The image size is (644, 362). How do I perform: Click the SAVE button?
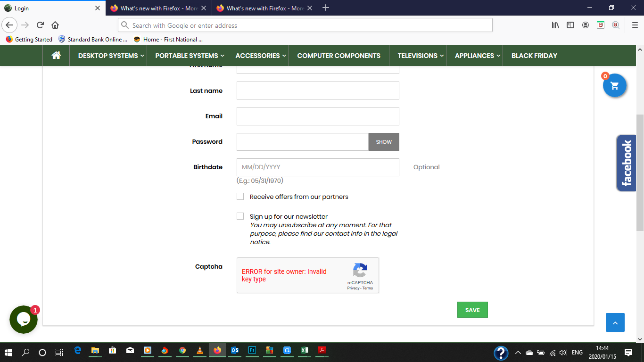tap(472, 310)
